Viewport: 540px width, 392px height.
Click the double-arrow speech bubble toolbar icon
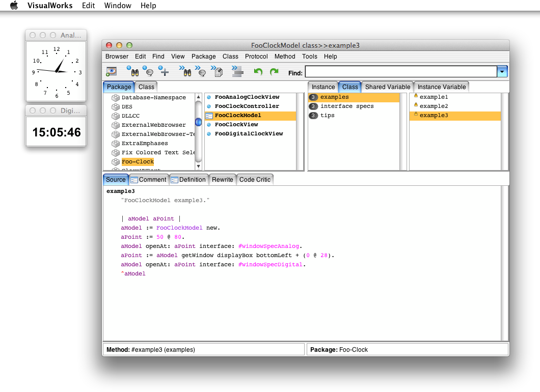tap(201, 71)
